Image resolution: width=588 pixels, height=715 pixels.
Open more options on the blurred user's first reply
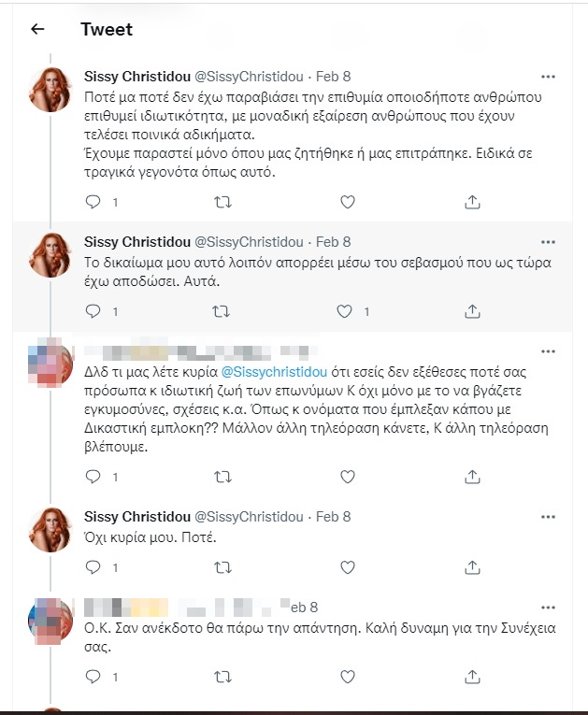pyautogui.click(x=550, y=351)
